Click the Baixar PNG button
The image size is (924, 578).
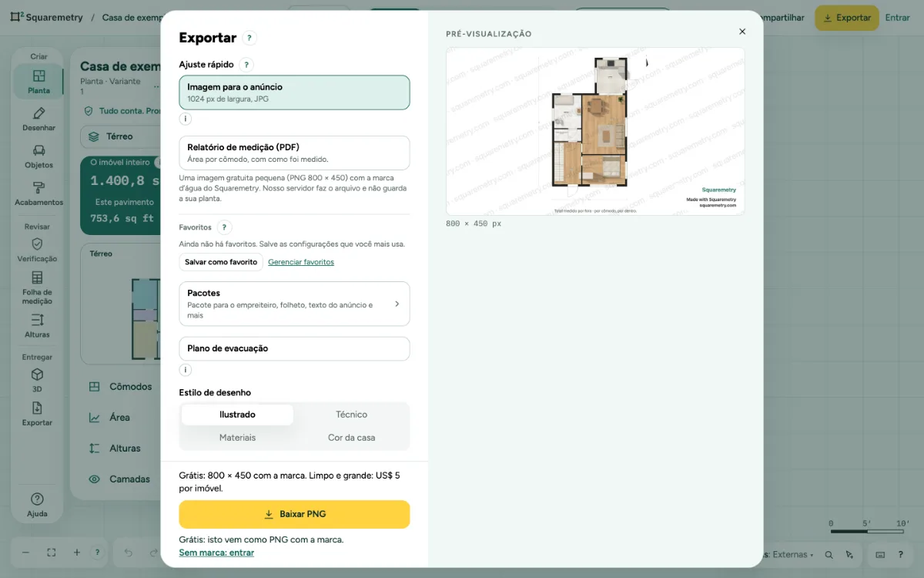[294, 514]
